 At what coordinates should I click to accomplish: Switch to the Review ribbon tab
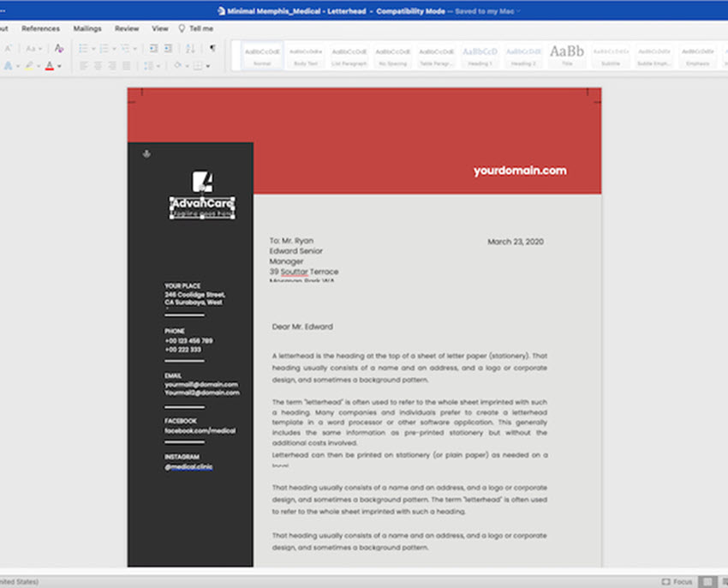pyautogui.click(x=126, y=28)
